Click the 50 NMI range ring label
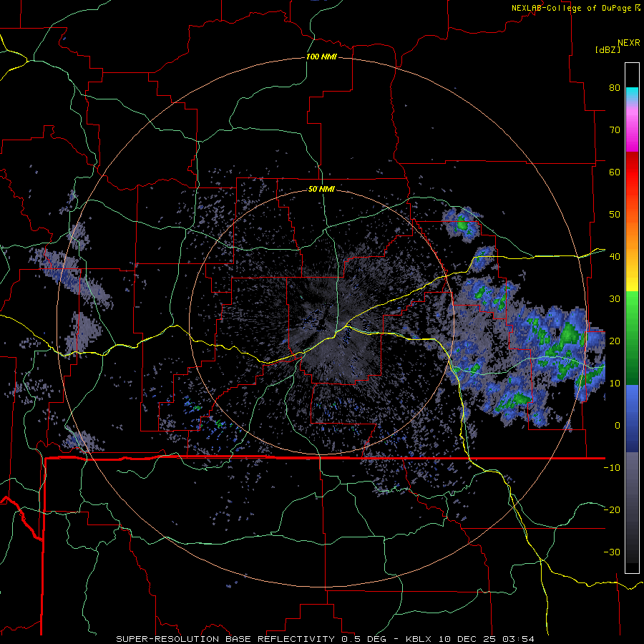This screenshot has height=644, width=644. pos(321,189)
